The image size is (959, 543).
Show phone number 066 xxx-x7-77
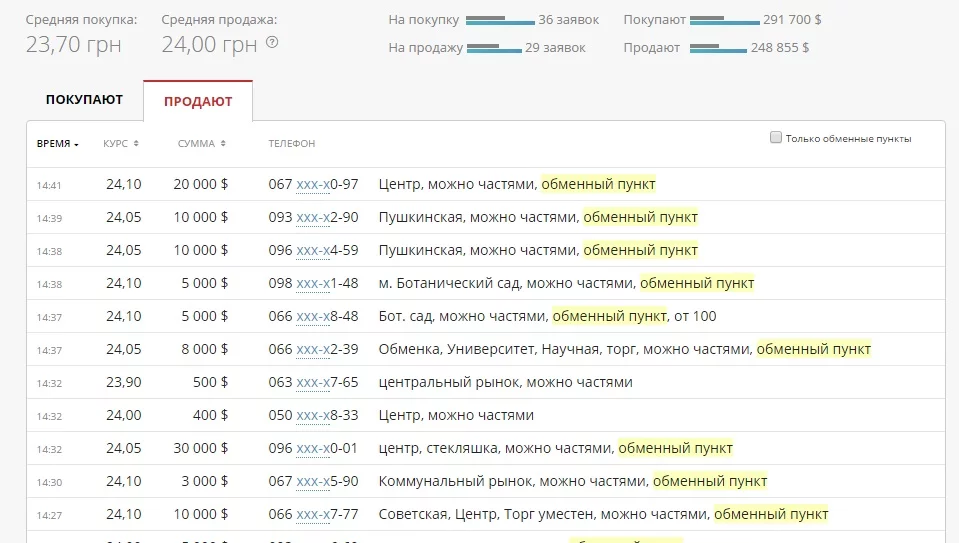click(313, 514)
